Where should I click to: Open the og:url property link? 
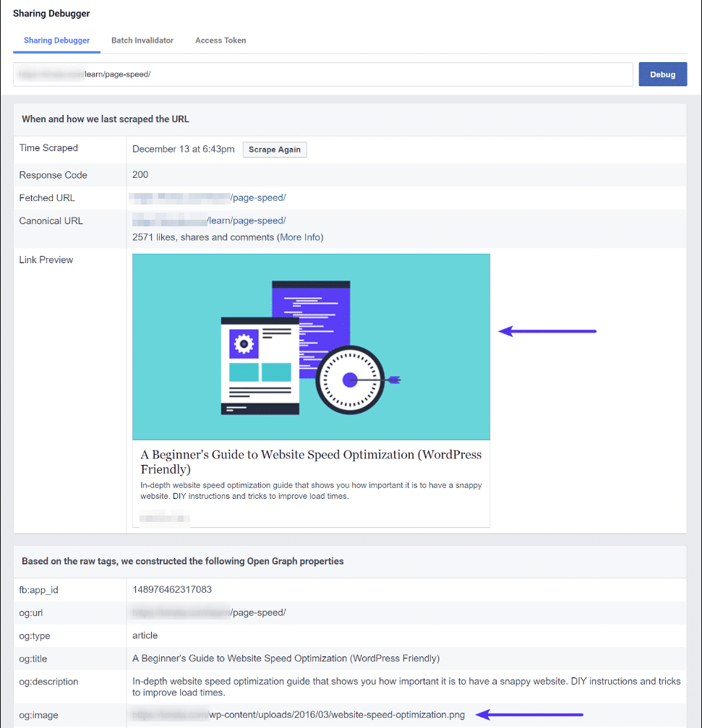210,612
